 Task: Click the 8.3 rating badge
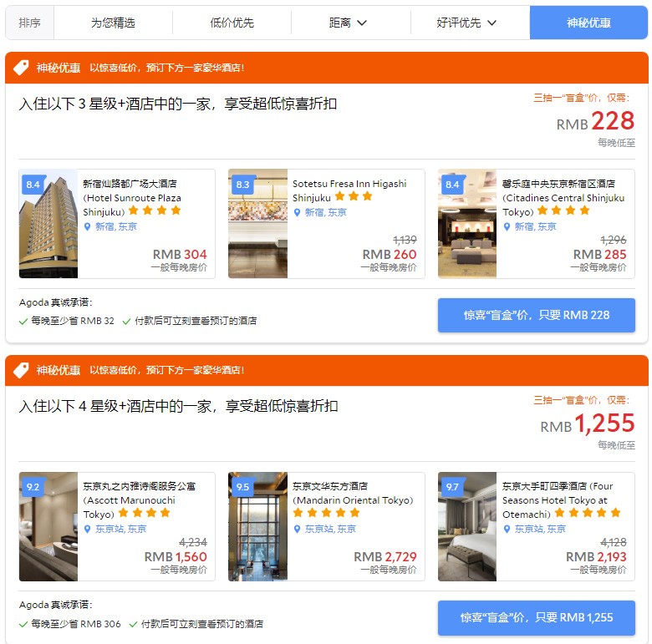point(242,185)
